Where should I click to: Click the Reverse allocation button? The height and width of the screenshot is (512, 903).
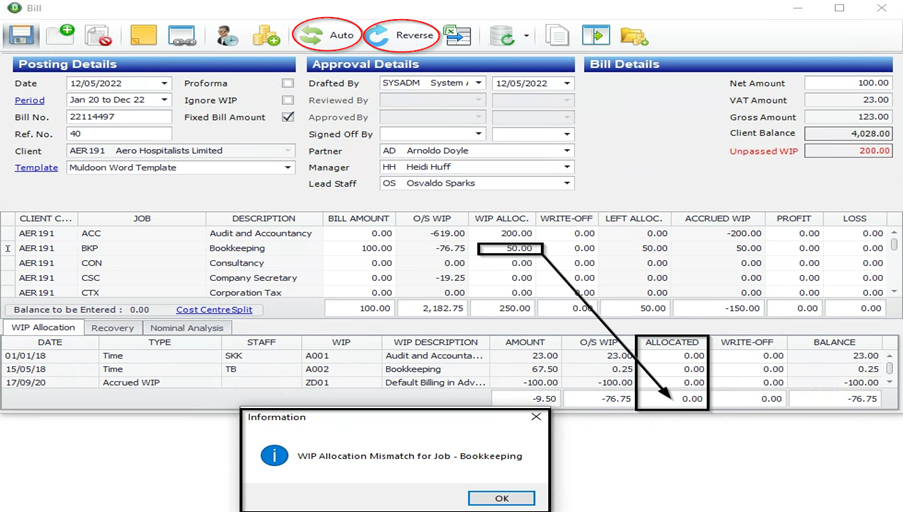(400, 35)
